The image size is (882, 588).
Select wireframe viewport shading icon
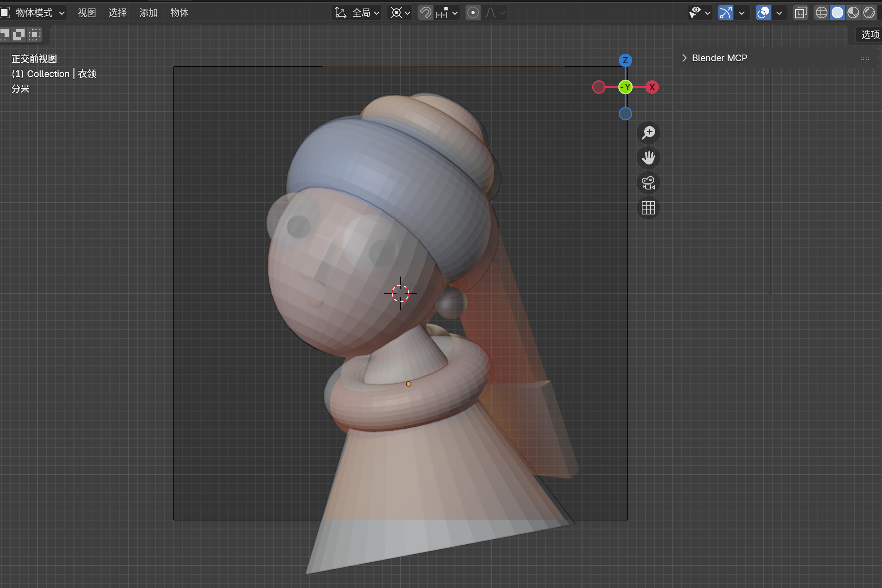pyautogui.click(x=821, y=13)
